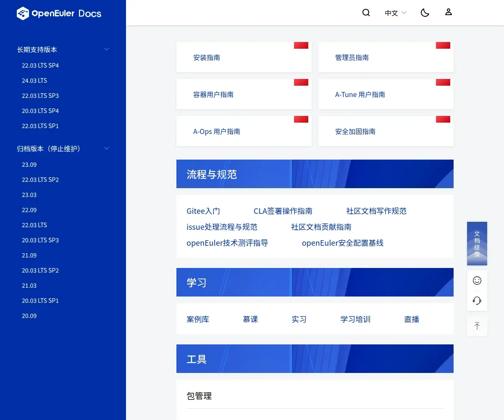Click the red badge on A-Ops 用户指南 card
Viewport: 504px width, 420px height.
[x=301, y=119]
